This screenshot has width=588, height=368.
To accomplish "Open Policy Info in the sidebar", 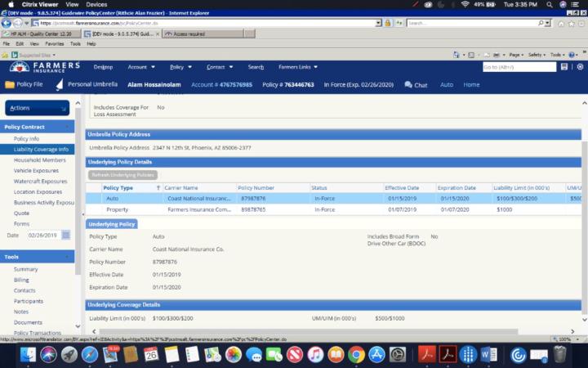I will pos(27,138).
